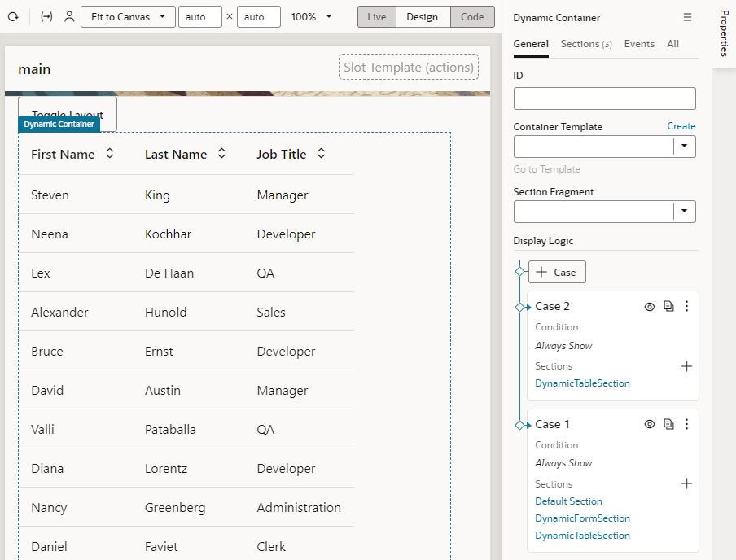Select the Pataballa last name cell
This screenshot has width=736, height=560.
pyautogui.click(x=170, y=430)
